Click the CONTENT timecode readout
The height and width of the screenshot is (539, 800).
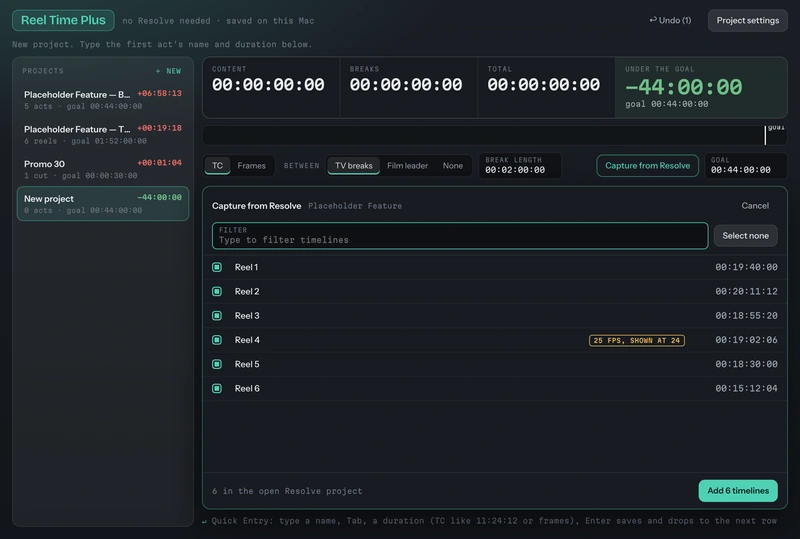tap(268, 85)
